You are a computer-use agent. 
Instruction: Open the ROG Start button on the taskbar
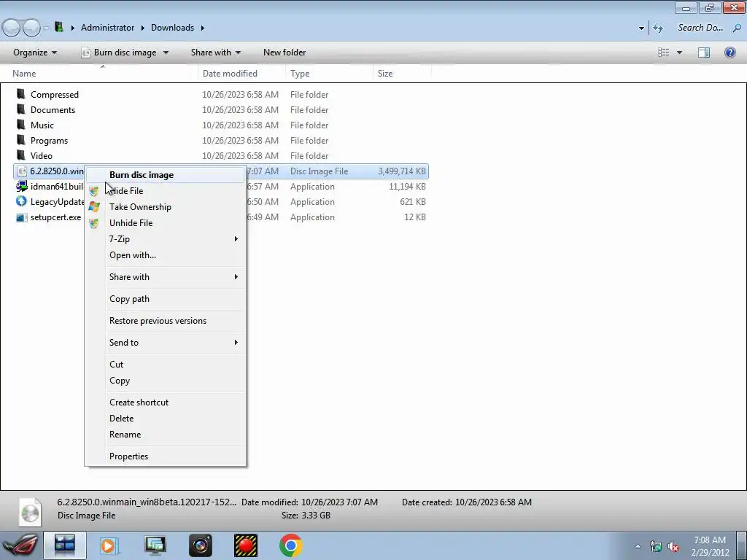[x=20, y=545]
